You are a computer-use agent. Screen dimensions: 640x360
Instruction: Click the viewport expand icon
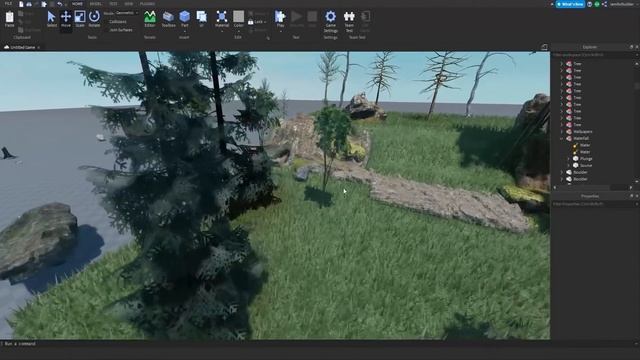(x=544, y=47)
